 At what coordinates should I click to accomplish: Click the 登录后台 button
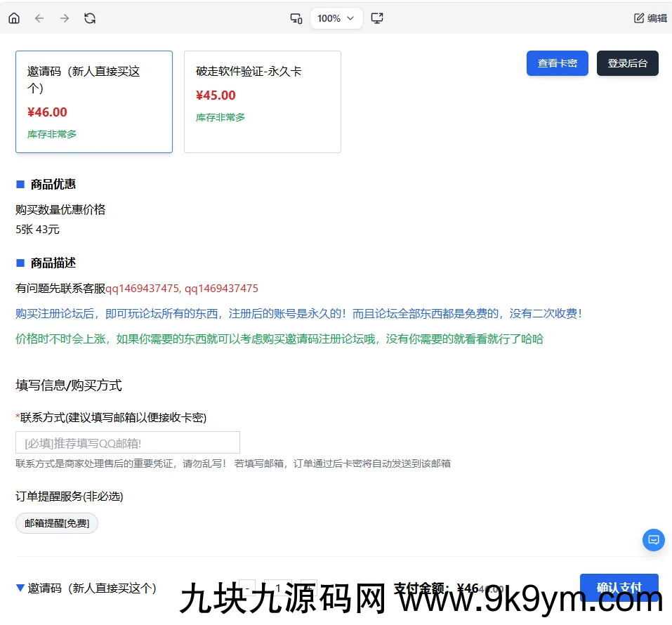627,63
